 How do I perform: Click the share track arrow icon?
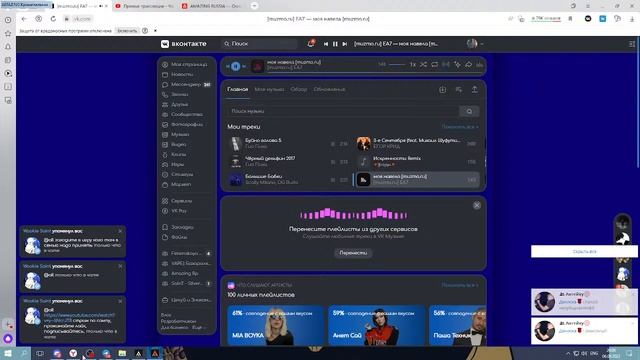tap(469, 64)
